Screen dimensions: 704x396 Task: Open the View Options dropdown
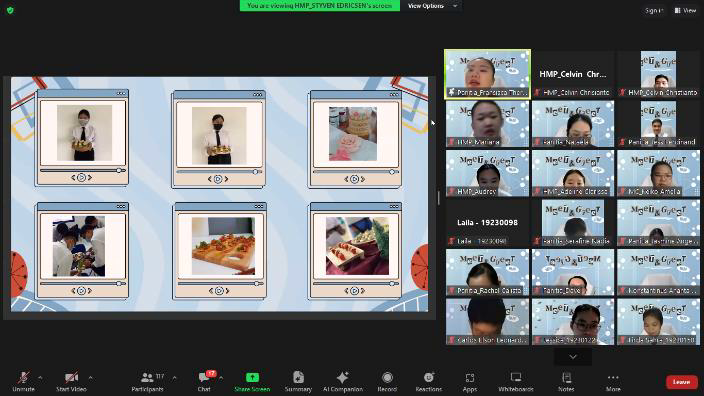click(432, 6)
